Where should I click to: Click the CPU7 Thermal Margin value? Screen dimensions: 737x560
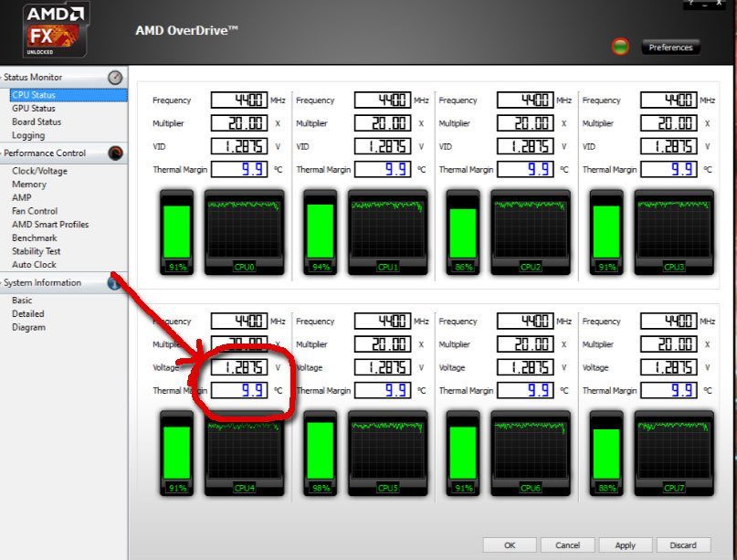click(x=669, y=390)
